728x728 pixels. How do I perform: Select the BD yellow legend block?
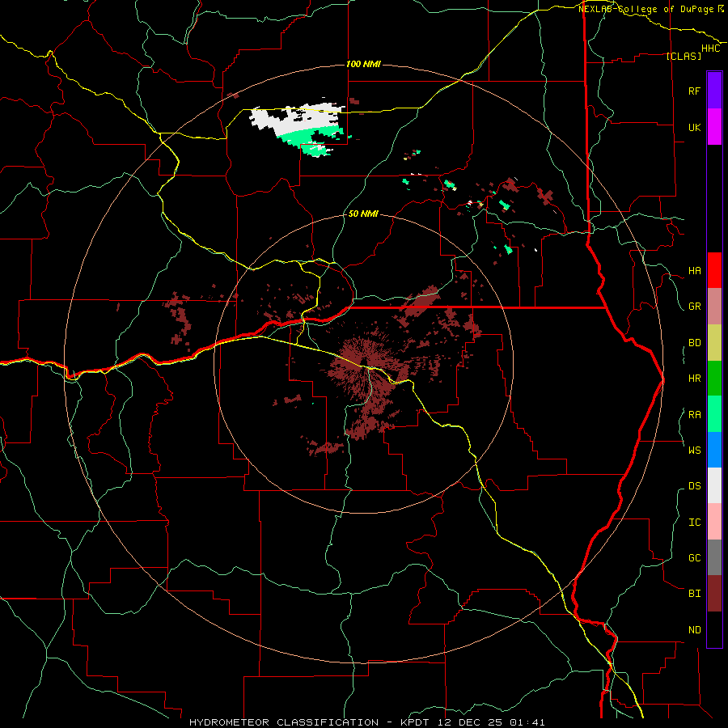click(714, 342)
